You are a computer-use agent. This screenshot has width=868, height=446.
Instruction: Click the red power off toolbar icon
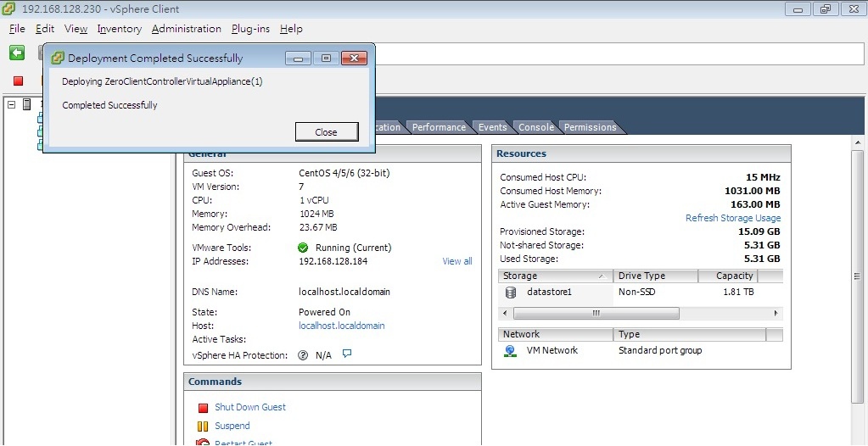19,81
